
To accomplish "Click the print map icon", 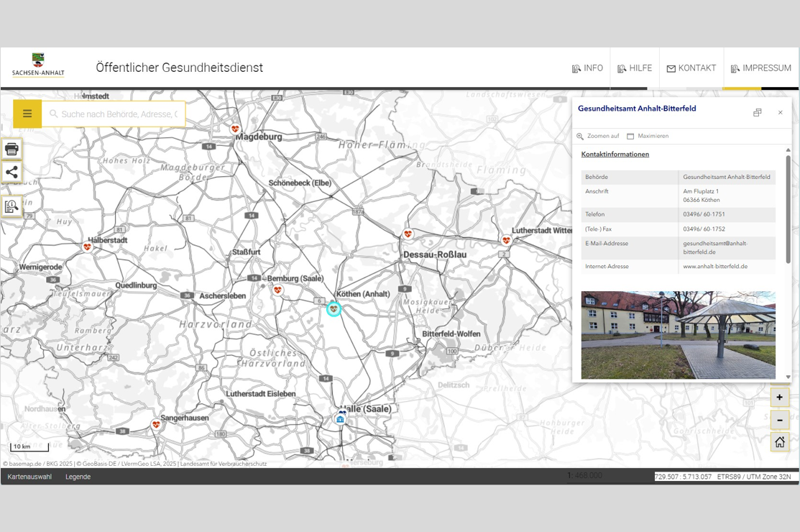I will pos(12,149).
